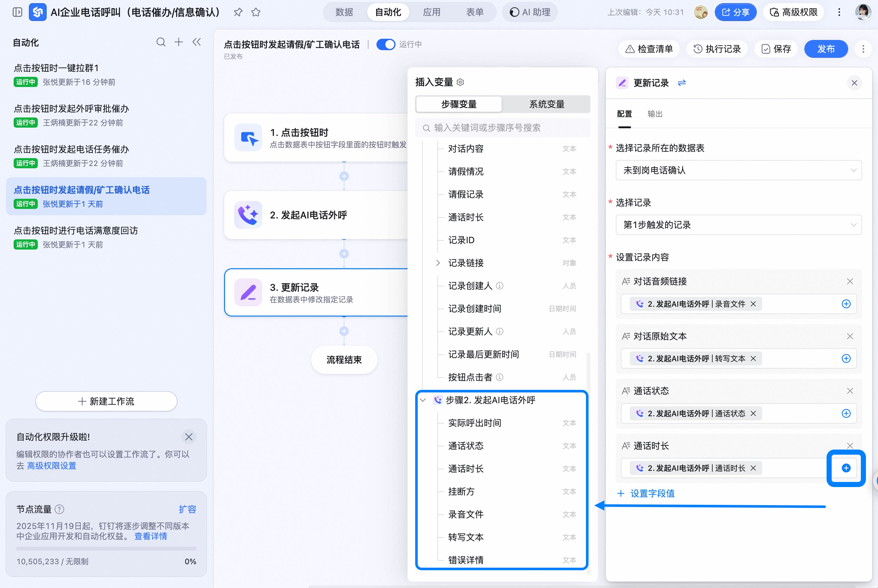Expand the 记录链接 object variable

438,263
